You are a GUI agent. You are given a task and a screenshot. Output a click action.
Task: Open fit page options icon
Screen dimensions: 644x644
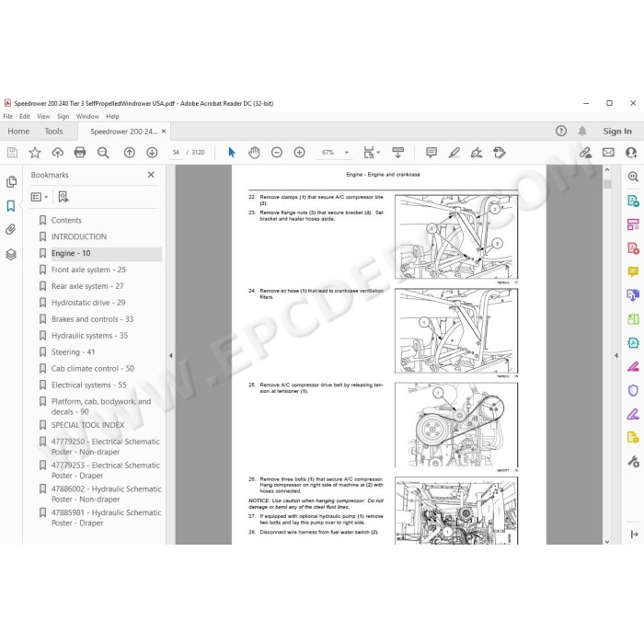coord(372,153)
